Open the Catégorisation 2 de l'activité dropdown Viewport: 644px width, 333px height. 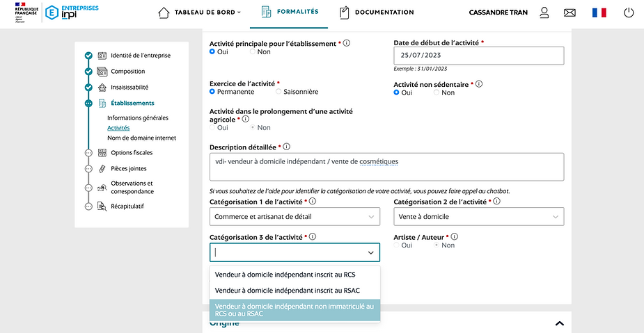(x=478, y=217)
